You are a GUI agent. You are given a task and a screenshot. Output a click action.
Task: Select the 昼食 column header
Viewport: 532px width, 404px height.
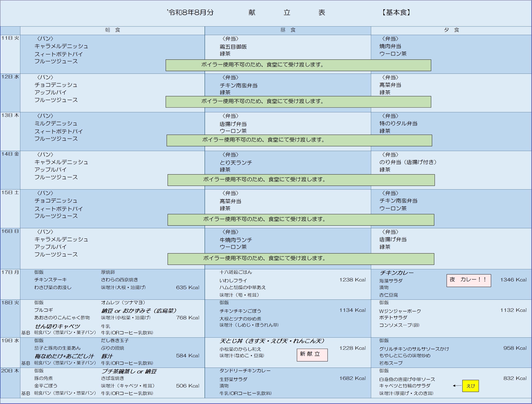click(x=288, y=30)
